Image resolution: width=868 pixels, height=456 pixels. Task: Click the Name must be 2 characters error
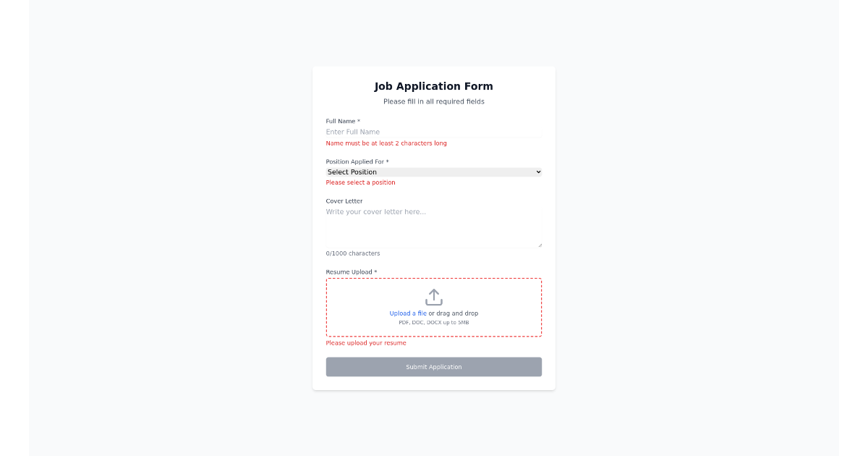click(386, 143)
